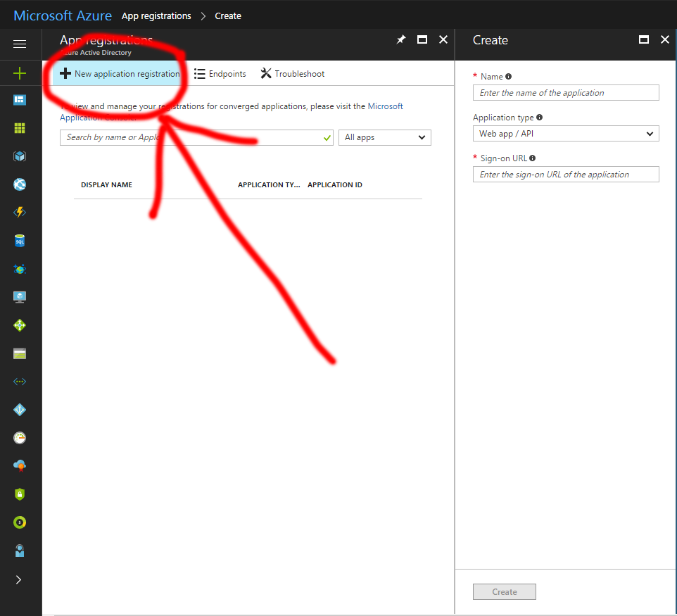The height and width of the screenshot is (616, 677).
Task: Open Azure Active Directory blue diamond icon
Action: point(20,410)
